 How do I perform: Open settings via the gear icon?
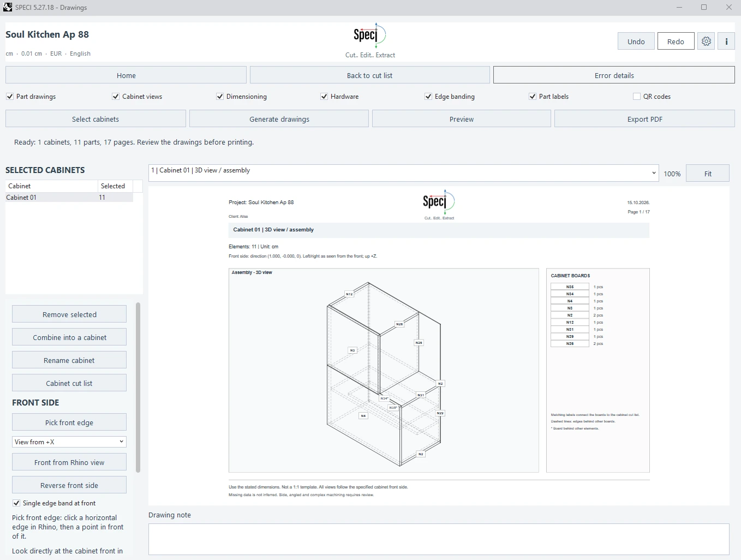[x=706, y=41]
